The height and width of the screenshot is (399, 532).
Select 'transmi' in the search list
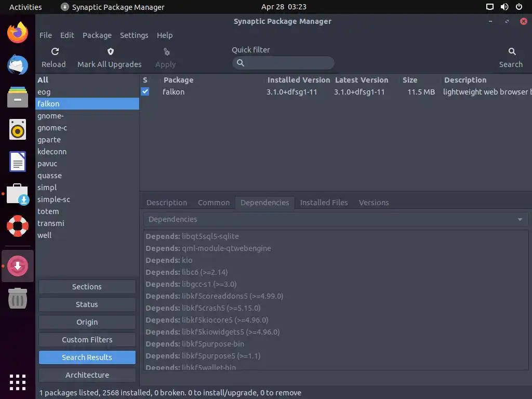87,223
